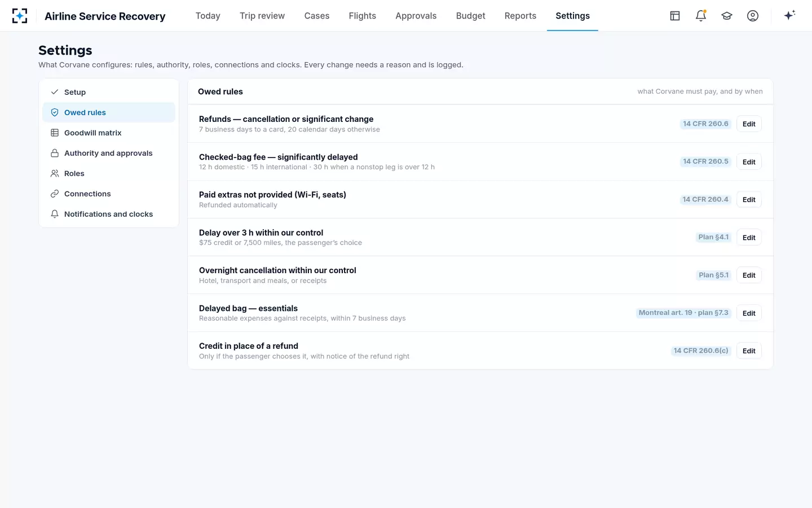This screenshot has width=812, height=508.
Task: Click the lock icon beside Authority and approvals
Action: click(x=55, y=153)
